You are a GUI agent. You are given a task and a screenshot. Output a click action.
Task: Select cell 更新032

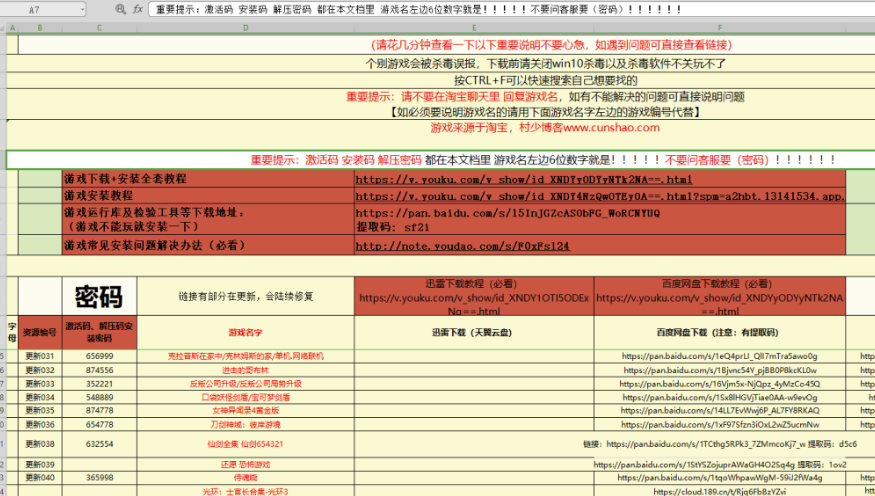(40, 370)
